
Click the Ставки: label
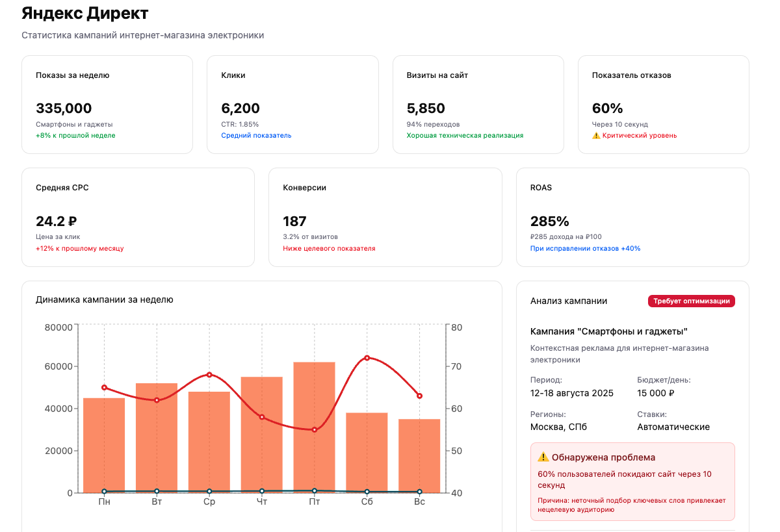tap(652, 414)
